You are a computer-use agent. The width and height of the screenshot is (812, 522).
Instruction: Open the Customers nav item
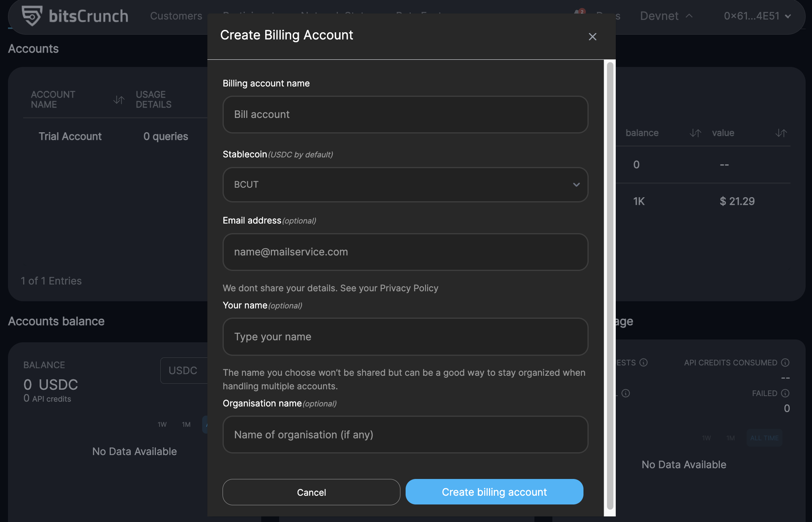pyautogui.click(x=176, y=16)
